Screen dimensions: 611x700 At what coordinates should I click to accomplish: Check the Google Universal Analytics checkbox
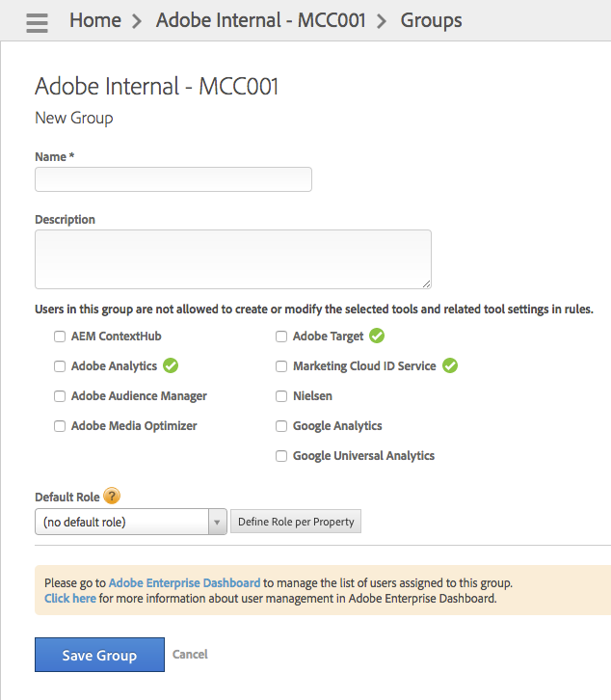pos(281,456)
